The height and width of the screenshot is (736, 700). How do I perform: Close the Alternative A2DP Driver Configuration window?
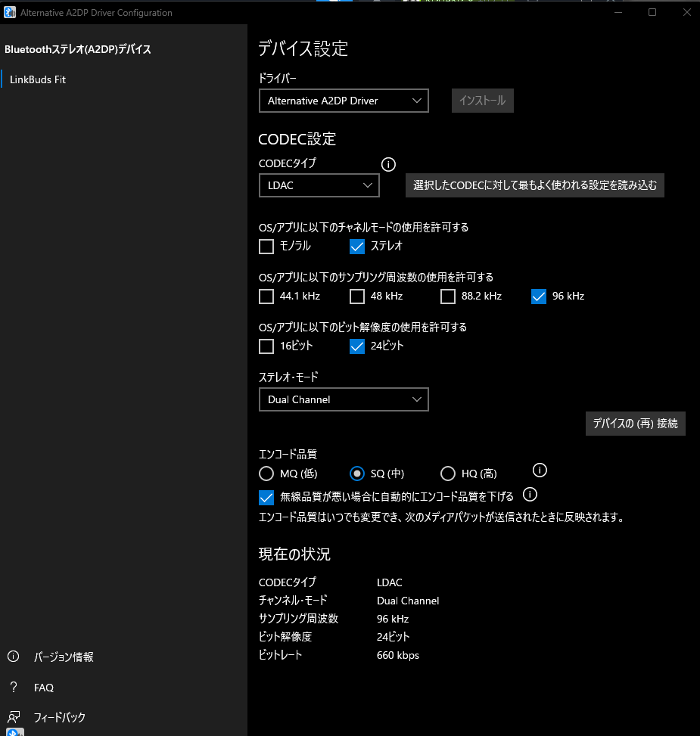tap(686, 12)
